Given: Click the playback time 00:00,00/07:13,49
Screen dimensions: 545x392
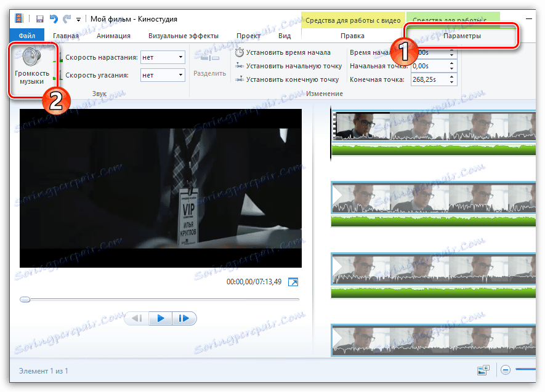Looking at the screenshot, I should point(254,282).
